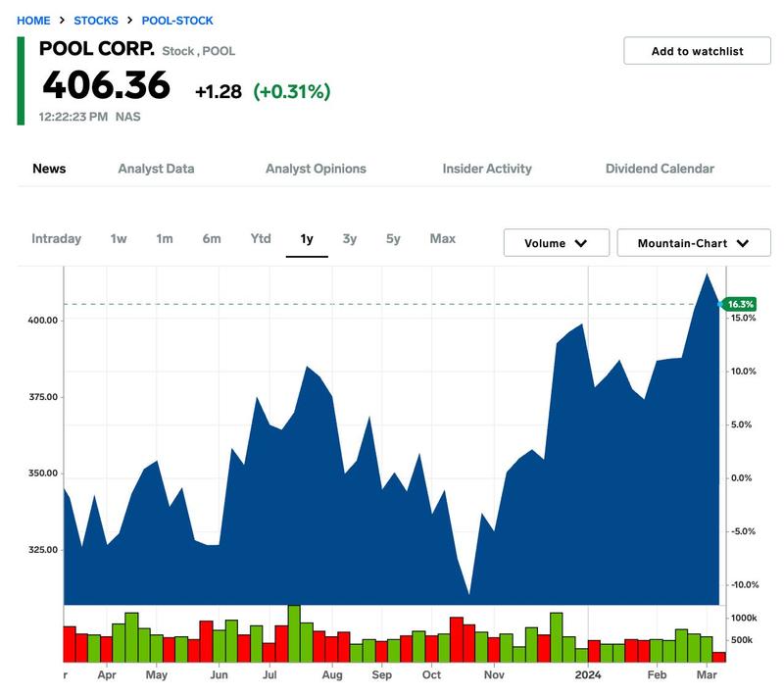784x697 pixels.
Task: Click the 400.00 price axis label
Action: tap(43, 321)
